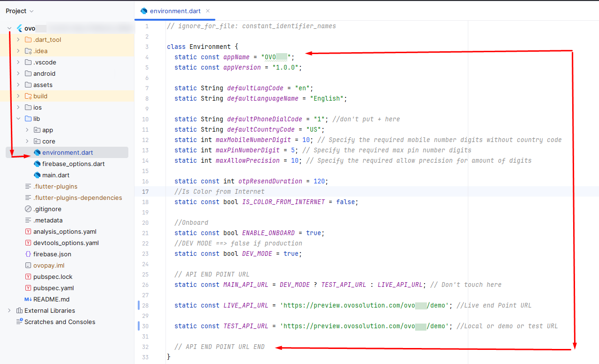Click the firebase.json curly braces icon
Screen dimensions: 599x364
pyautogui.click(x=28, y=254)
